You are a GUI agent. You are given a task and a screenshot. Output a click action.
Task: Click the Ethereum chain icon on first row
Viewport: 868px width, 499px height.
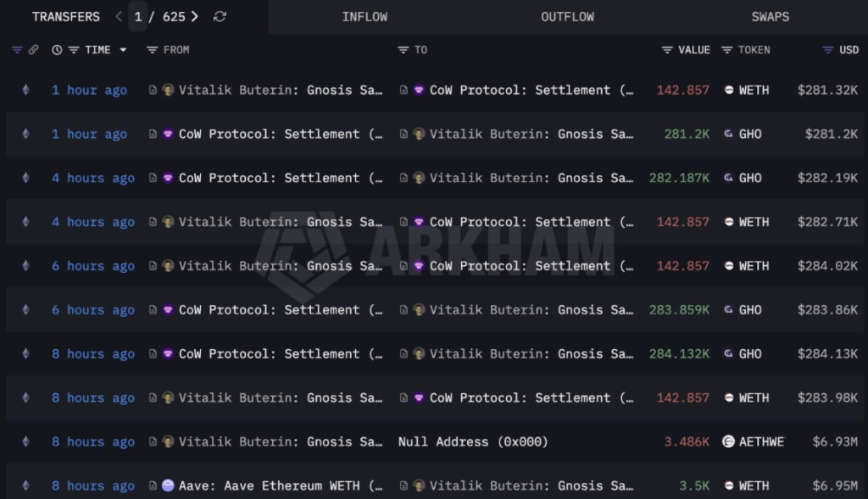click(25, 90)
